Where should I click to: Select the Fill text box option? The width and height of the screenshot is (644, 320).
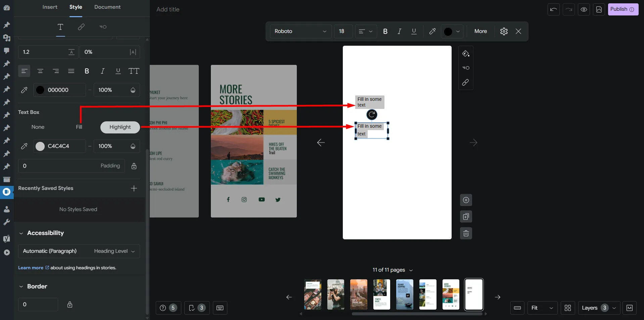coord(79,127)
